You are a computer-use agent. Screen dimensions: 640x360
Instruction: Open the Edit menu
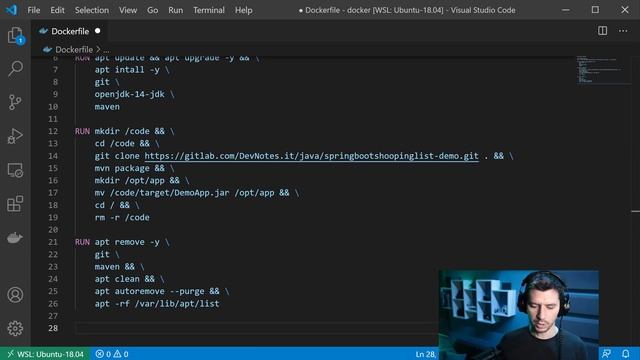coord(57,10)
